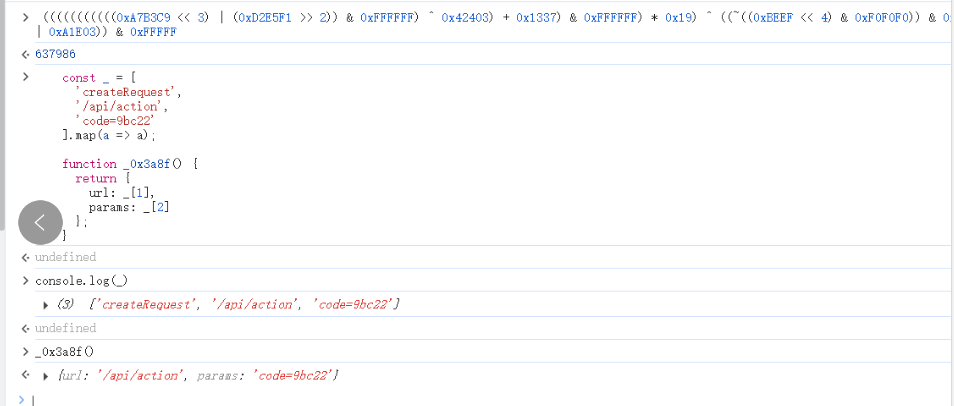Click the result value 637986
This screenshot has width=954, height=406.
click(55, 54)
